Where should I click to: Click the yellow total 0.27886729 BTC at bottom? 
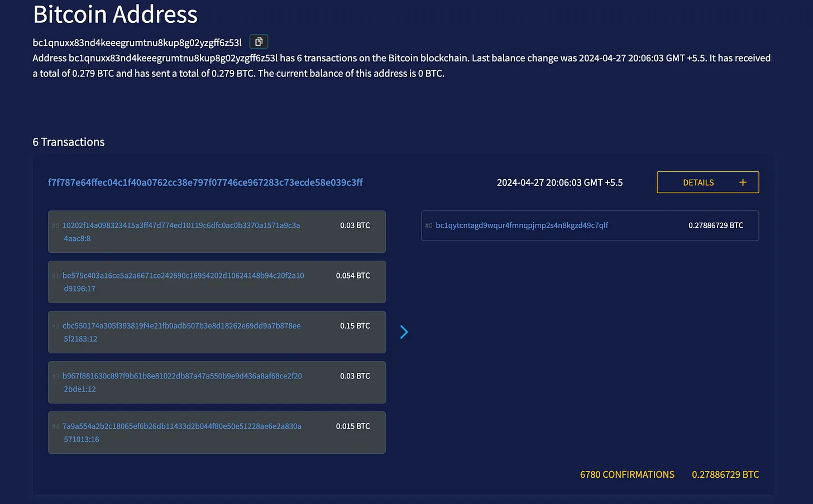pyautogui.click(x=725, y=474)
